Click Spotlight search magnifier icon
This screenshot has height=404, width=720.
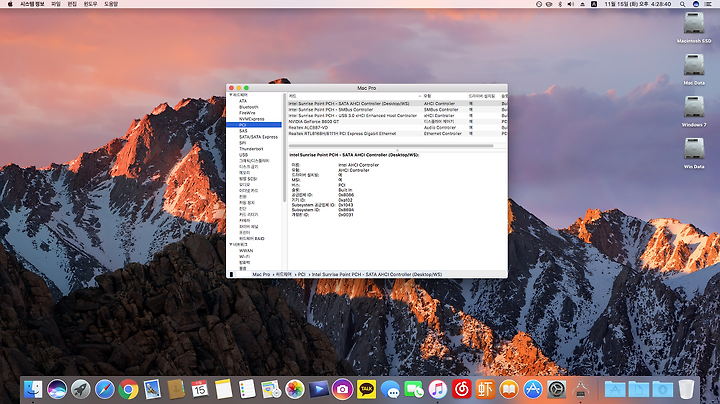pyautogui.click(x=683, y=4)
